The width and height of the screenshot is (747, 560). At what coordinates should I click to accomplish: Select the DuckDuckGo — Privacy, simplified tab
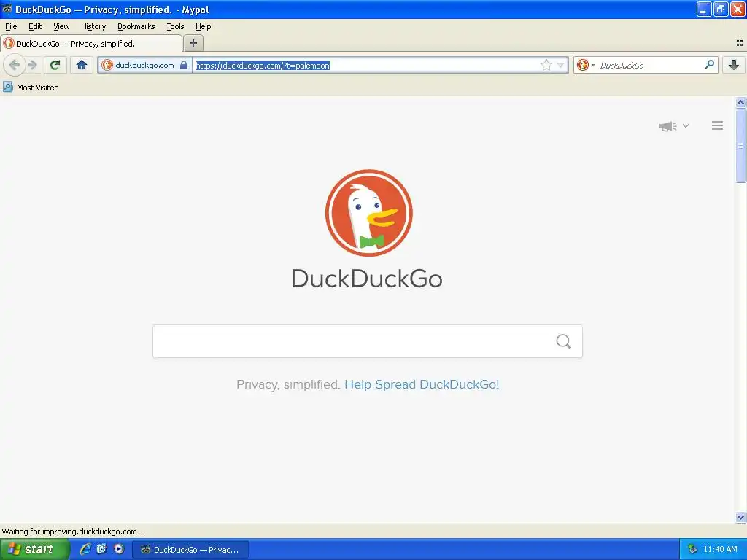pos(91,43)
